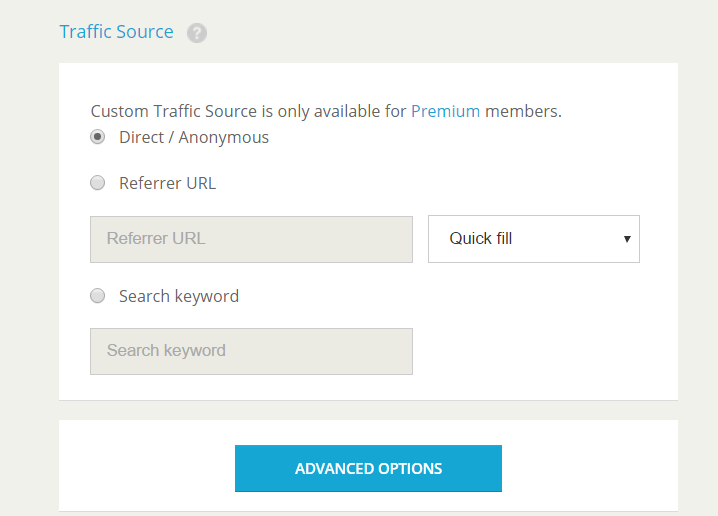Screen dimensions: 718x516
Task: Click the 'Search keyword' placeholder in the grey box
Action: click(x=166, y=351)
